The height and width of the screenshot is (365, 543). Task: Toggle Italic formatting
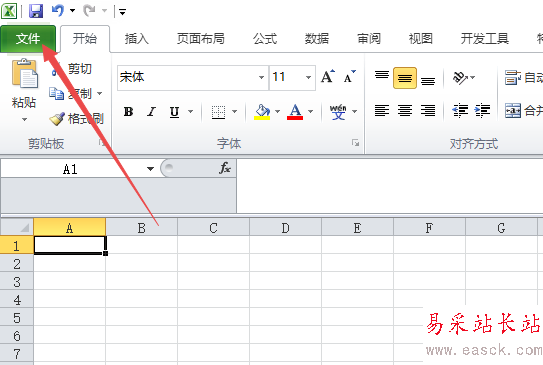click(151, 112)
